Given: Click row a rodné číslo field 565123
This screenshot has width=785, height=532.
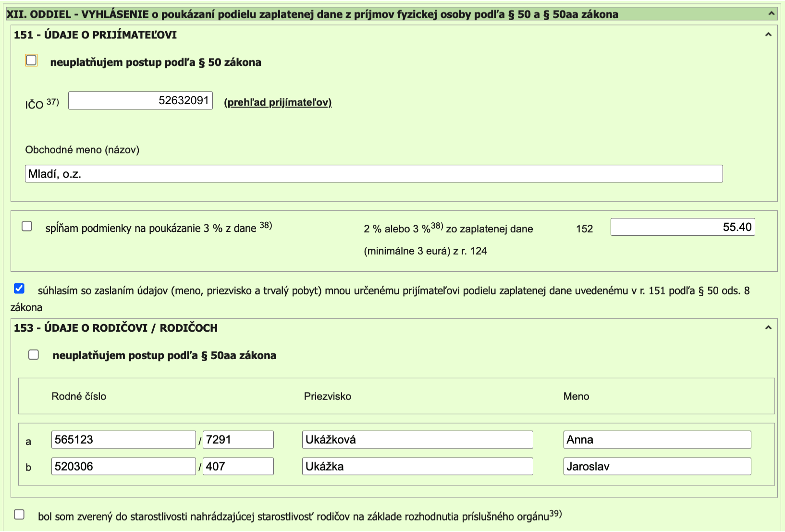Looking at the screenshot, I should coord(123,440).
